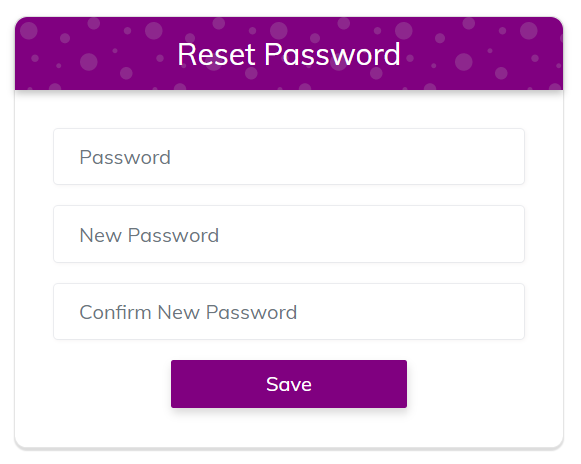Click the Reset Password heading text
This screenshot has height=464, width=581.
click(289, 54)
